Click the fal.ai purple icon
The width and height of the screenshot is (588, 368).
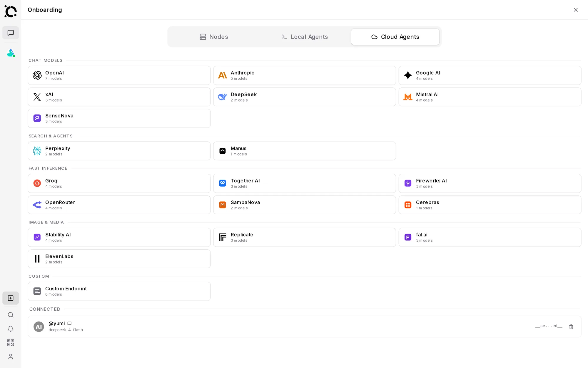tap(408, 237)
